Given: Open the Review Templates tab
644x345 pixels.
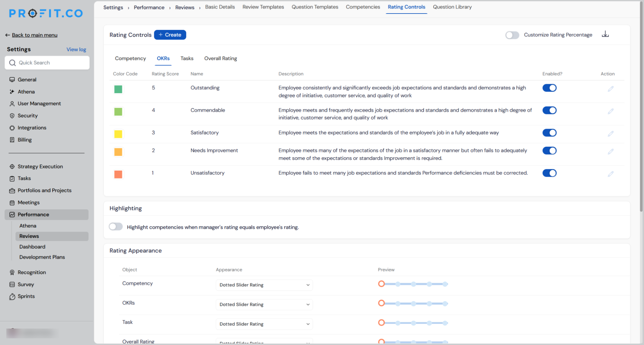Looking at the screenshot, I should click(263, 7).
